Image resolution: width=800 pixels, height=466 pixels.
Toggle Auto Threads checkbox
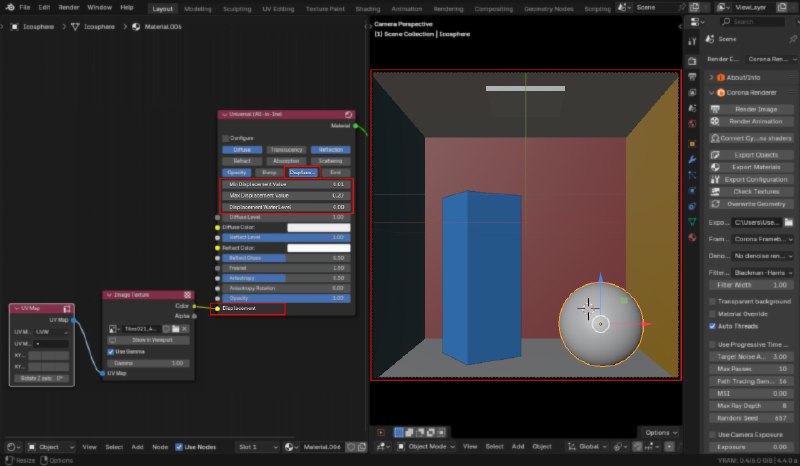[712, 326]
